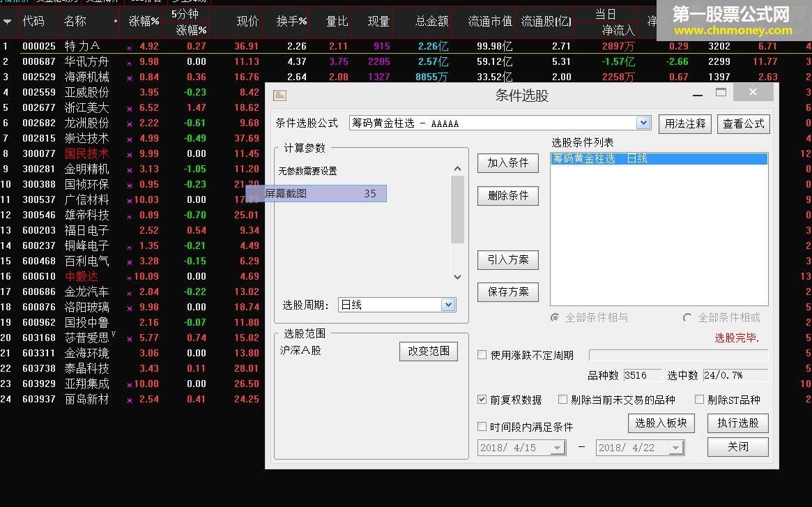The image size is (812, 507).
Task: Minimize the 条件选股 dialog window
Action: (698, 94)
